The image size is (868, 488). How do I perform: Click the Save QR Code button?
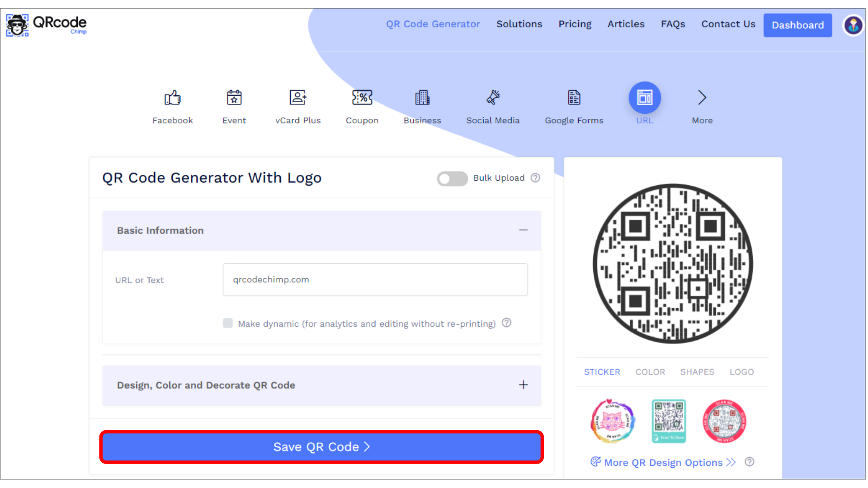click(x=321, y=447)
